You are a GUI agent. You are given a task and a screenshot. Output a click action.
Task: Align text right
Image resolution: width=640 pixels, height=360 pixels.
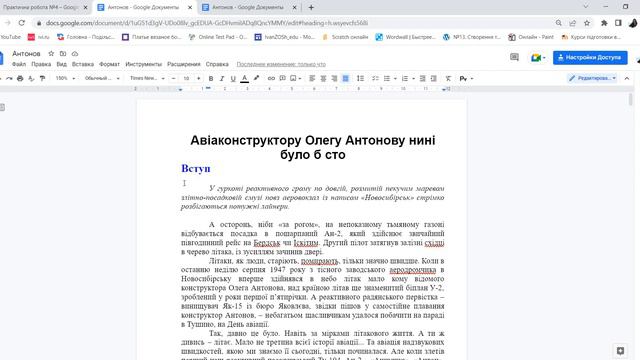(x=334, y=78)
